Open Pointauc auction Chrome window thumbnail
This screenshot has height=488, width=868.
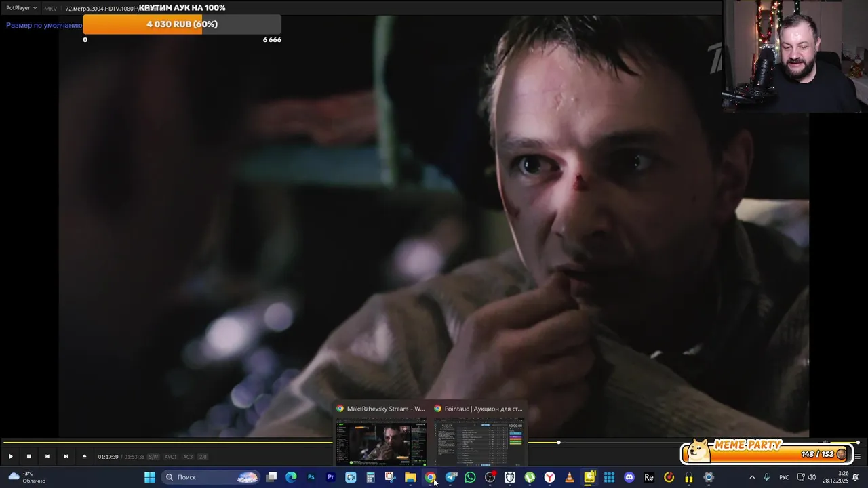[479, 435]
